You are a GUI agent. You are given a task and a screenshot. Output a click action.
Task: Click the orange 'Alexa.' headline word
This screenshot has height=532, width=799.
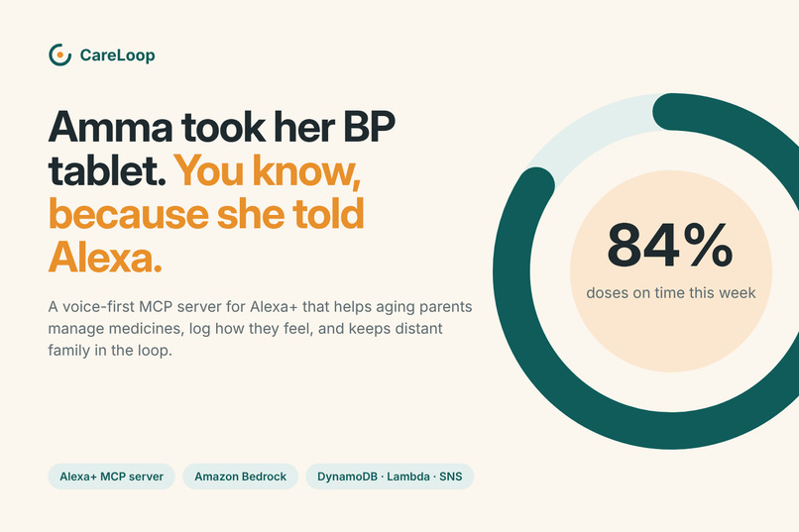pyautogui.click(x=105, y=258)
